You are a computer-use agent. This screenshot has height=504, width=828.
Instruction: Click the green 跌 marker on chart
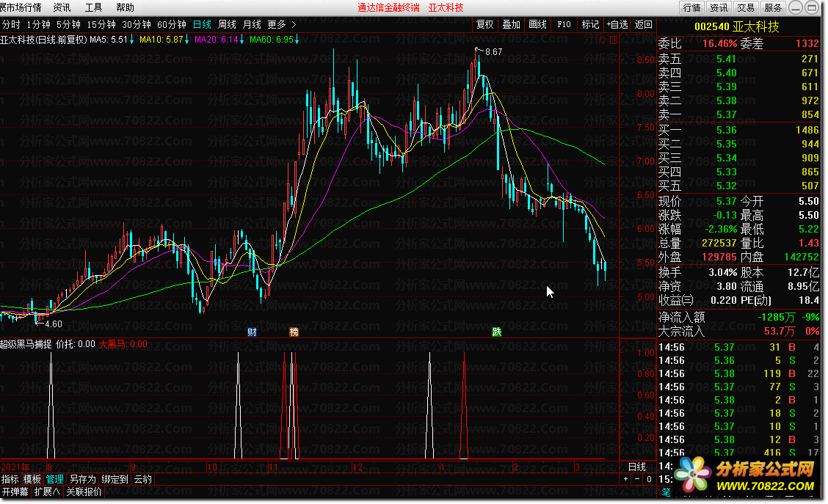tap(496, 332)
